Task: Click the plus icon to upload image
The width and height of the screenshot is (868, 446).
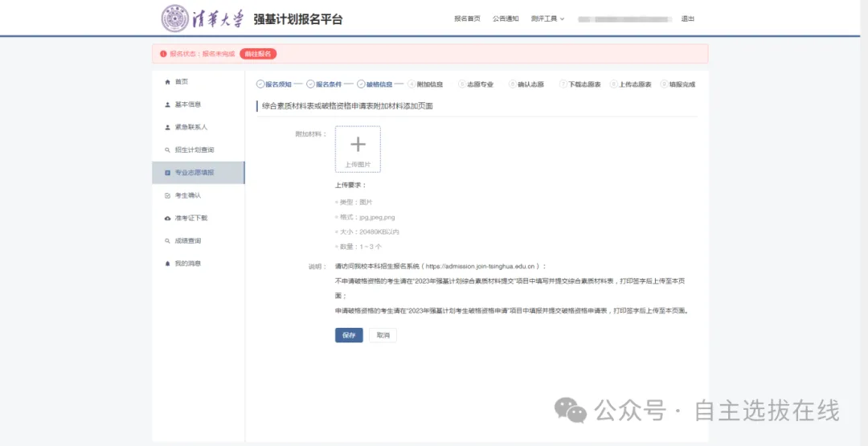Action: pyautogui.click(x=358, y=145)
